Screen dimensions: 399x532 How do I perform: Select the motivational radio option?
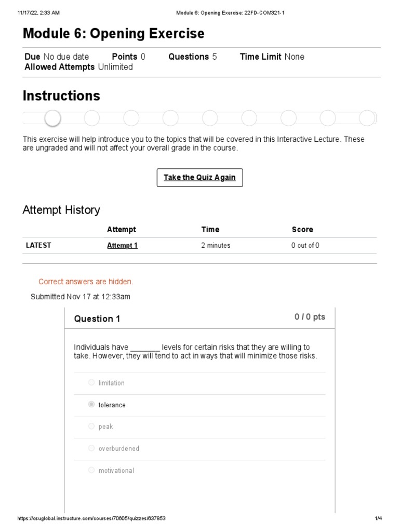[x=91, y=470]
